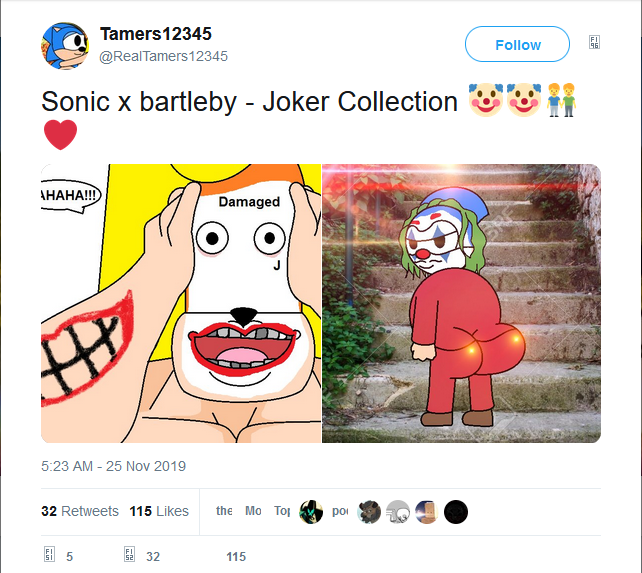View the 32 Retweets list
Screen dimensions: 642x573
[x=79, y=511]
